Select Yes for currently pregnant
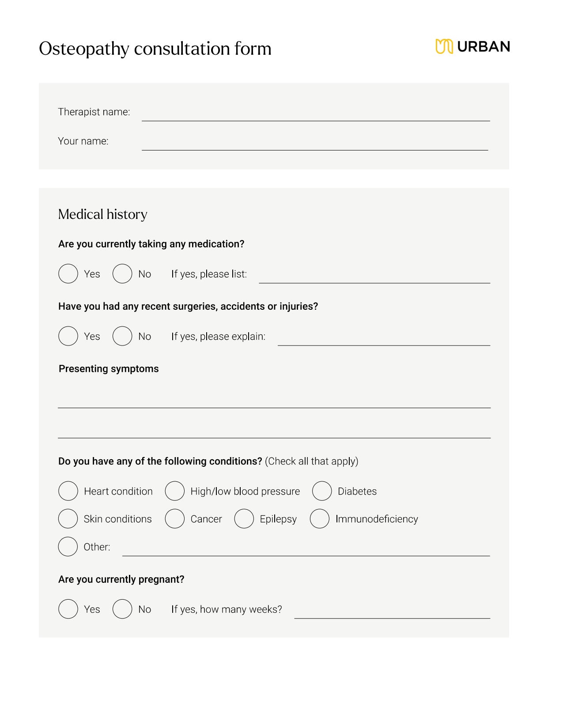Viewport: 563px width, 728px height. [68, 609]
